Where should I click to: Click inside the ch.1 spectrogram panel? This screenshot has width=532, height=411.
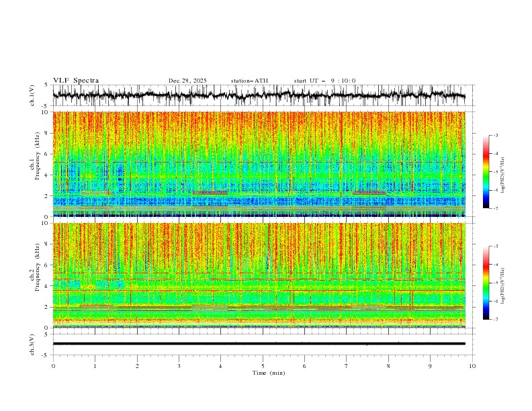(259, 164)
